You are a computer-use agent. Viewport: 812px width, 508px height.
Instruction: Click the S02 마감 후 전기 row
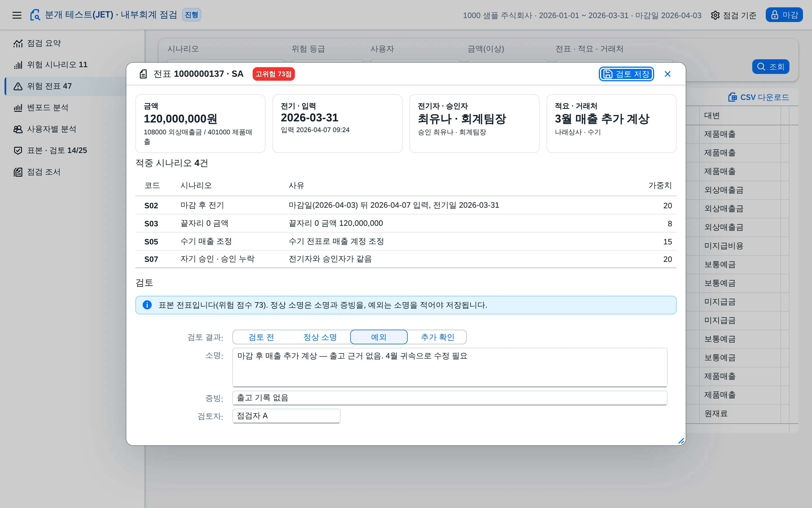click(x=406, y=205)
